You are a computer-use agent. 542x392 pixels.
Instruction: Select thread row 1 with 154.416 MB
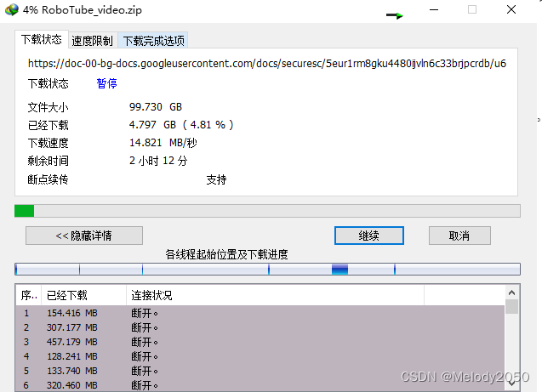pos(260,313)
